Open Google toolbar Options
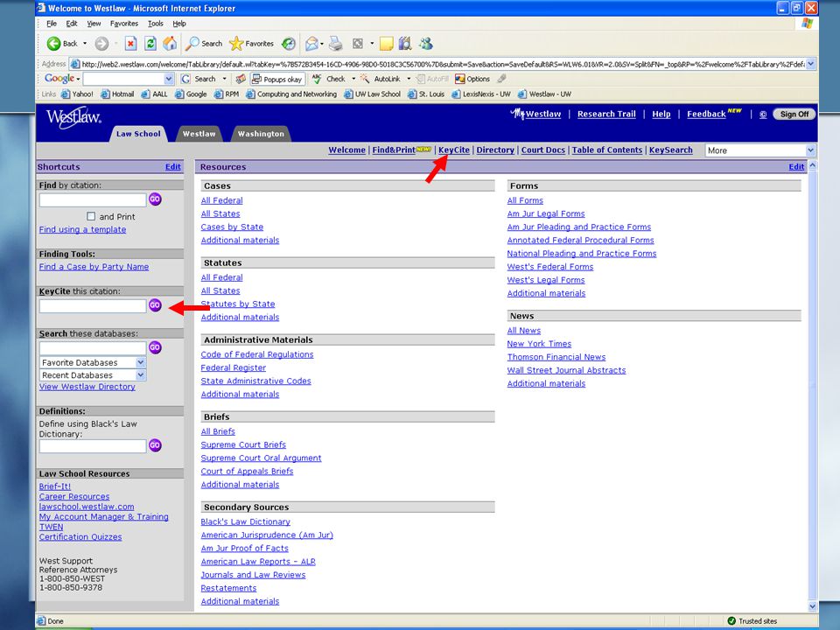 pos(472,79)
